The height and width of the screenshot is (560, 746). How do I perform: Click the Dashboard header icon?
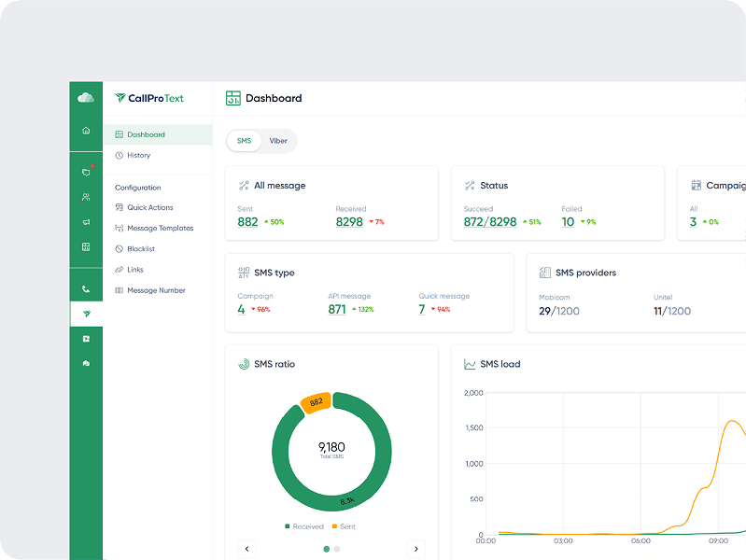pyautogui.click(x=233, y=98)
